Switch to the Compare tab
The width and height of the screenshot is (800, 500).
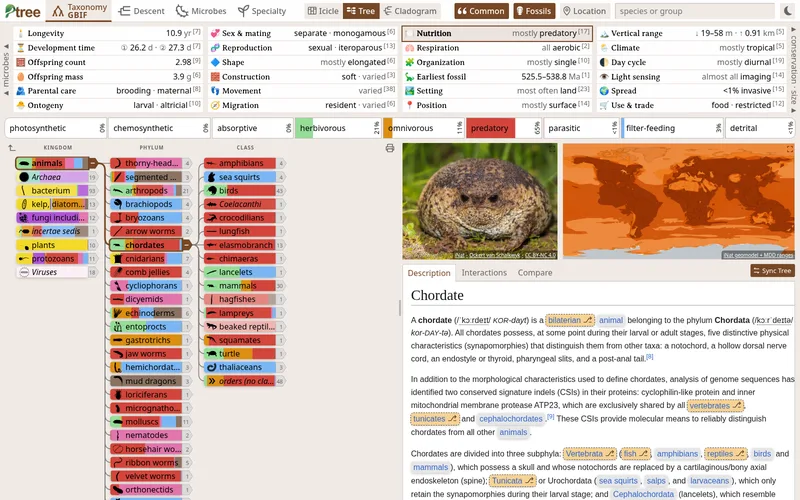click(x=535, y=272)
